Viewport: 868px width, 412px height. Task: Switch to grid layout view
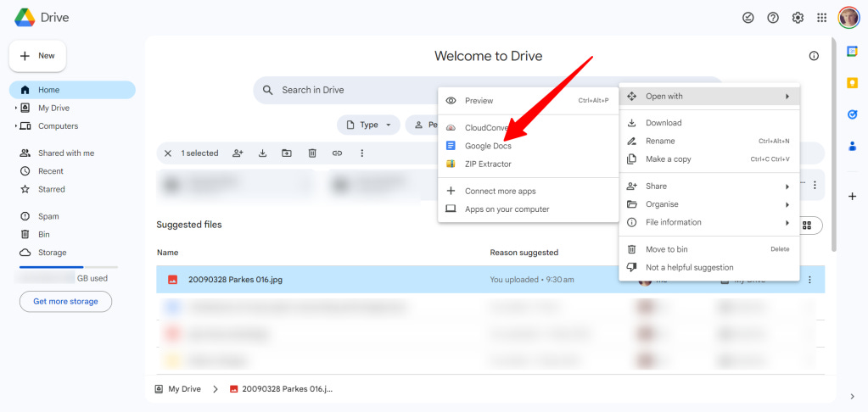click(808, 225)
